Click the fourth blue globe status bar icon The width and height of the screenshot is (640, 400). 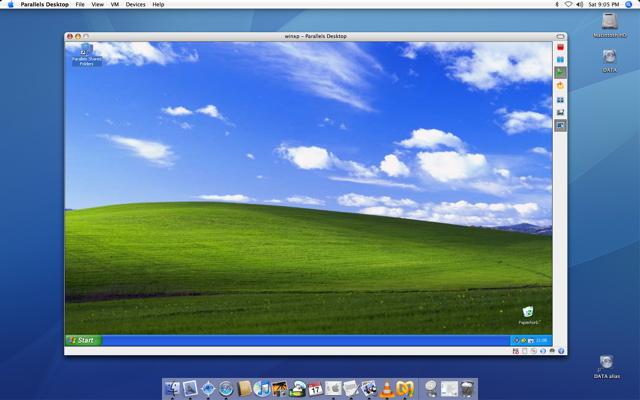point(543,351)
